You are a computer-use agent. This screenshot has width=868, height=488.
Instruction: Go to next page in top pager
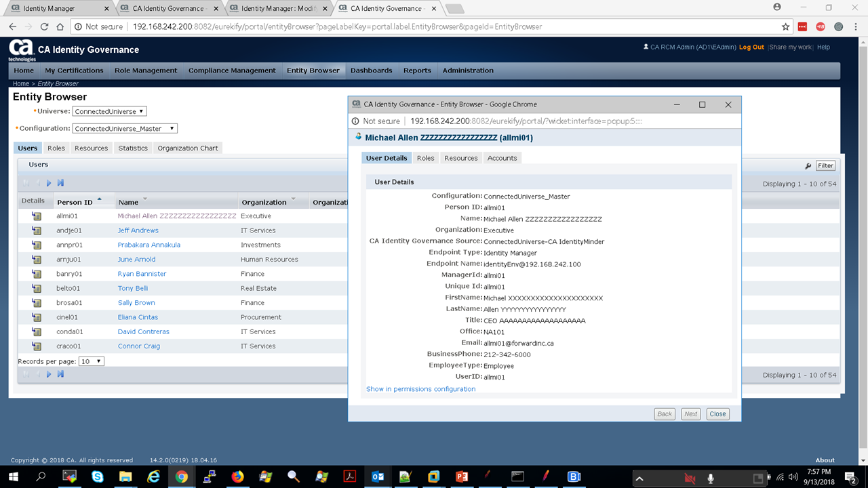(x=49, y=183)
